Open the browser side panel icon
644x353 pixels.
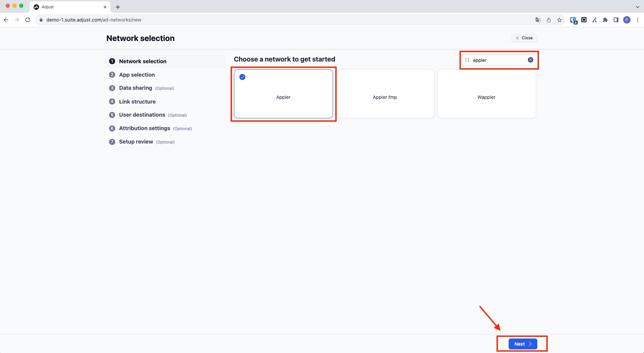pos(616,20)
